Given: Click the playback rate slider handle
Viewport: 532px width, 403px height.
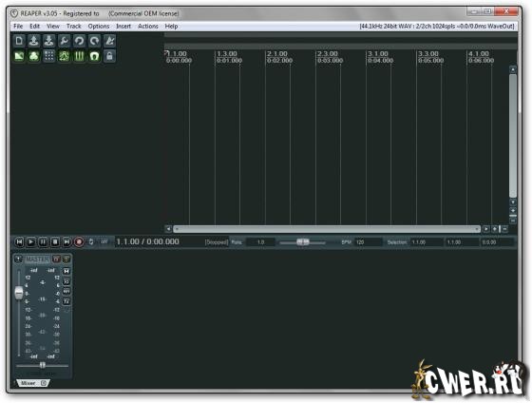Looking at the screenshot, I should [x=303, y=241].
